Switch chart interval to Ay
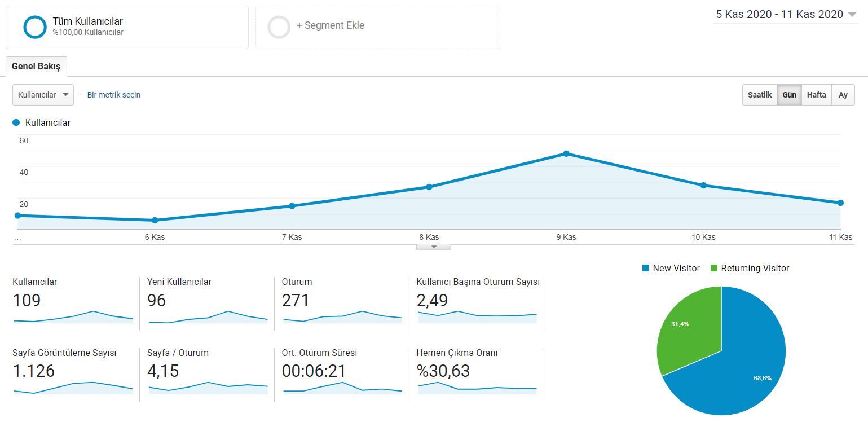The image size is (868, 422). coord(843,95)
